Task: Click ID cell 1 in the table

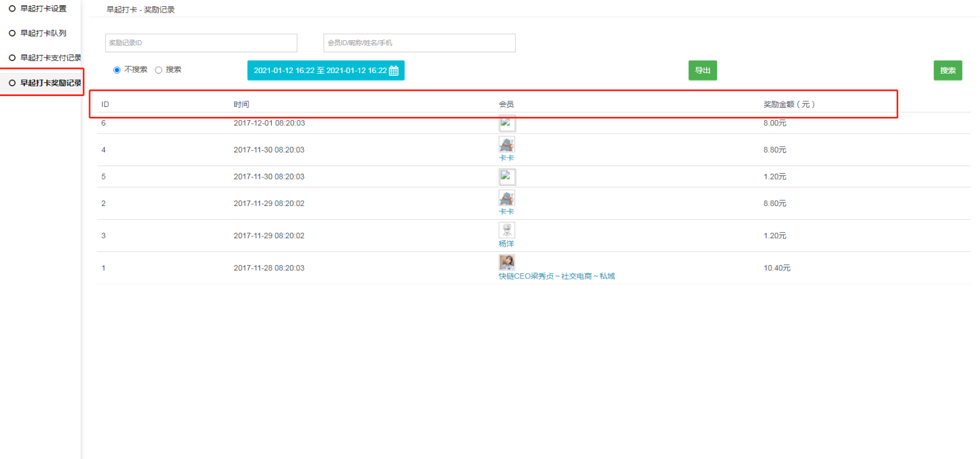Action: (x=104, y=268)
